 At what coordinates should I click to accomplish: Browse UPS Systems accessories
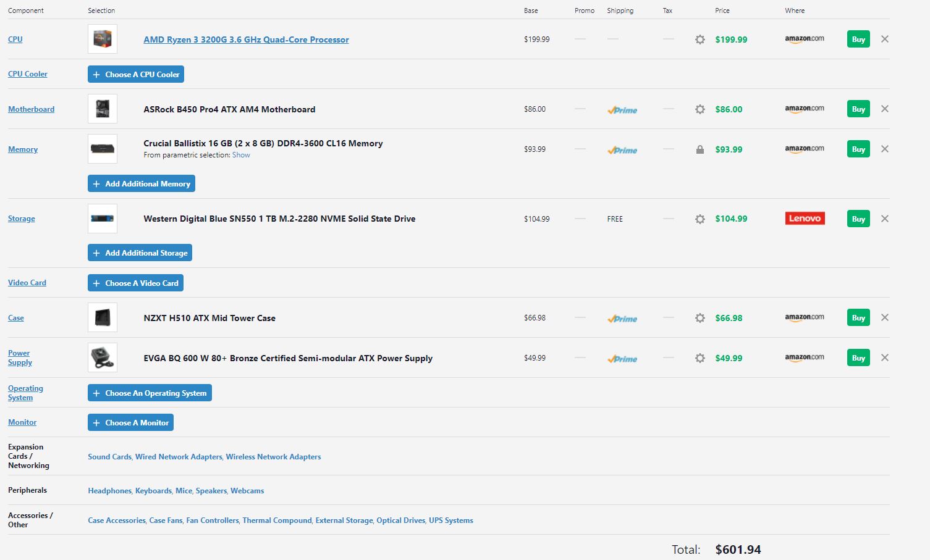point(451,520)
